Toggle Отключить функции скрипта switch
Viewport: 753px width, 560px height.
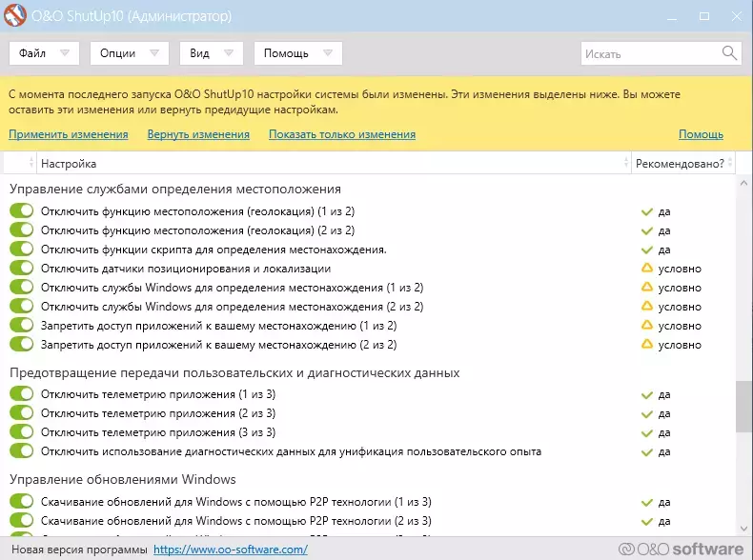(x=22, y=250)
